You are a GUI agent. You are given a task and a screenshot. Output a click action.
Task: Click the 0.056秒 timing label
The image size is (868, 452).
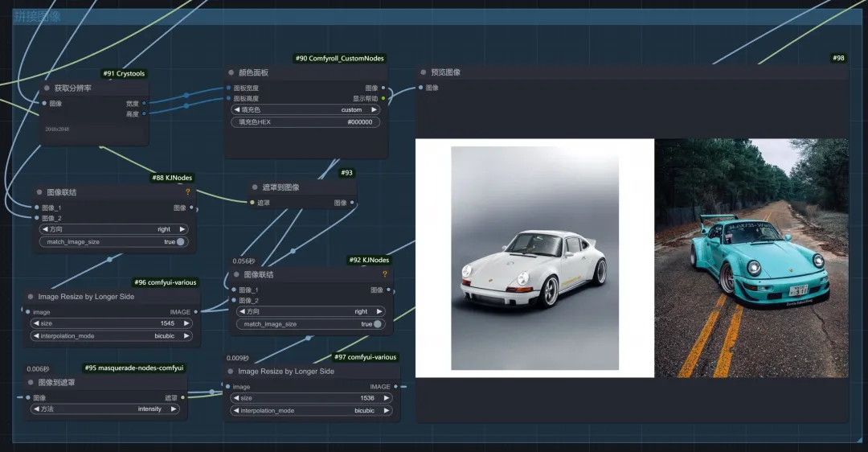(x=244, y=261)
